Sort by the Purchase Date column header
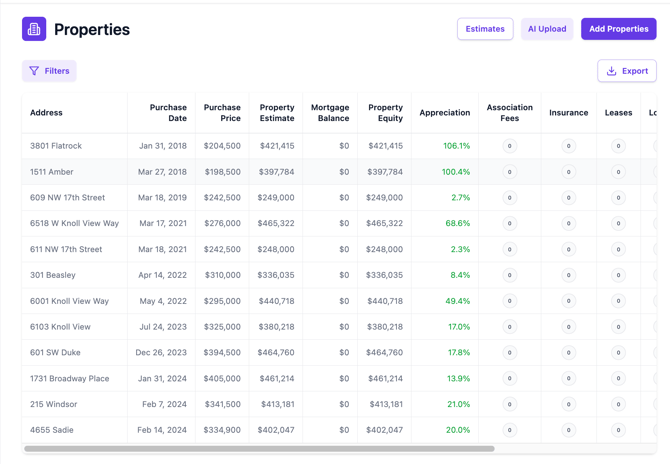Image resolution: width=670 pixels, height=464 pixels. click(x=168, y=113)
